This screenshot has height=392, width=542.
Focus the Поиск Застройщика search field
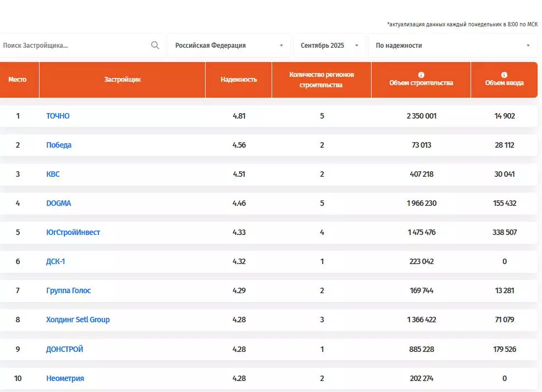click(74, 46)
